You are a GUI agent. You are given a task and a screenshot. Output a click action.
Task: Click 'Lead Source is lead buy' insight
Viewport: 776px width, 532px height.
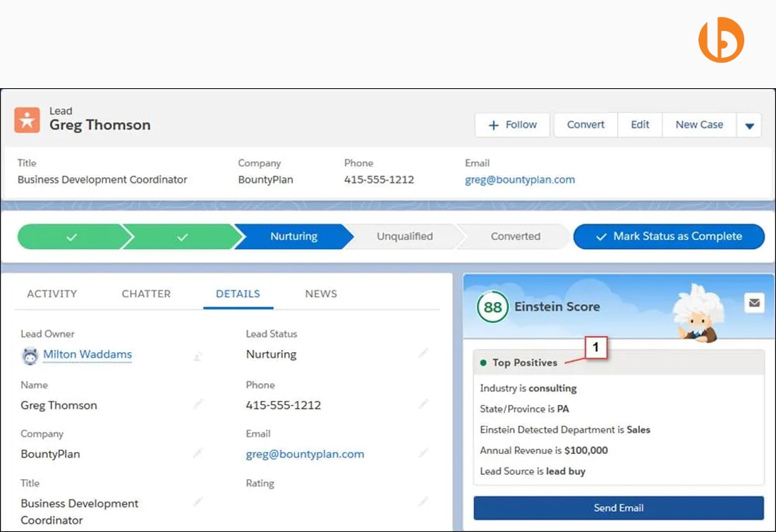click(533, 471)
